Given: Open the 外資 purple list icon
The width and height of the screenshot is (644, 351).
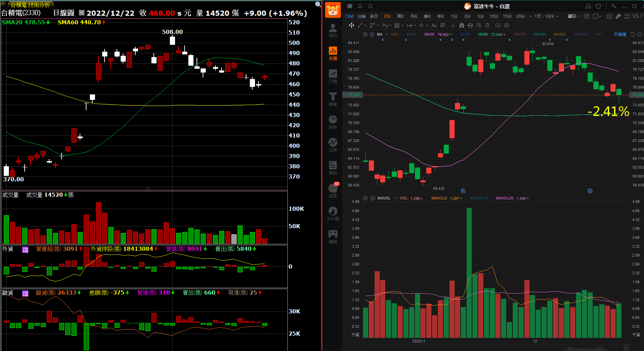Looking at the screenshot, I should pos(25,249).
